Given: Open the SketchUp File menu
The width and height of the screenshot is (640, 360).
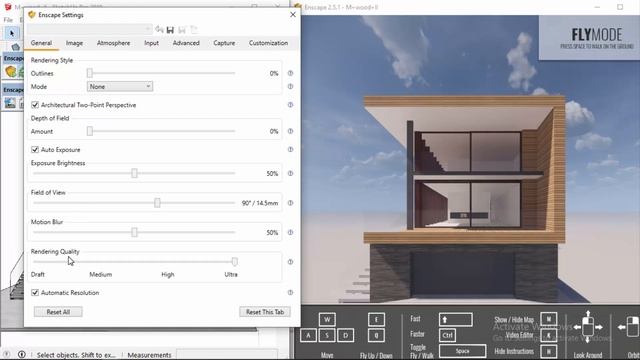Looking at the screenshot, I should (x=8, y=20).
